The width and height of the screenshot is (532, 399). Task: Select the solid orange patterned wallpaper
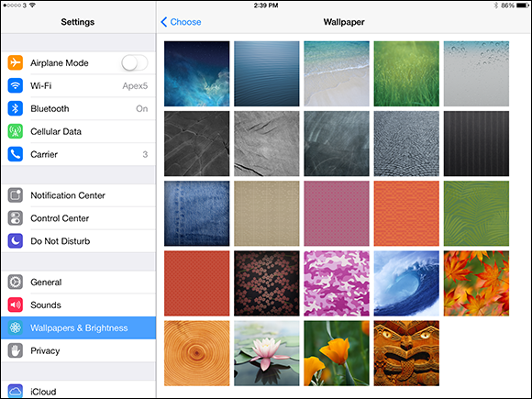[406, 214]
